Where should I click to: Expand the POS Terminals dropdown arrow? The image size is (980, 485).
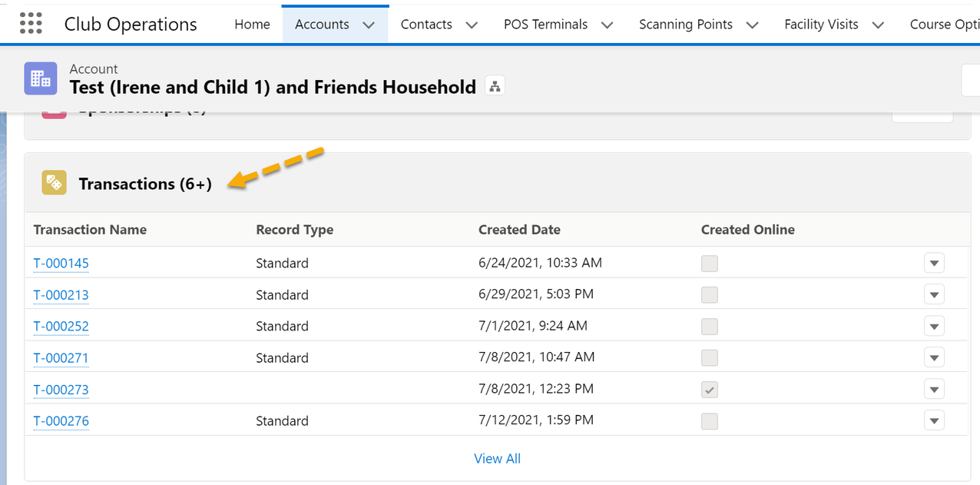tap(607, 25)
